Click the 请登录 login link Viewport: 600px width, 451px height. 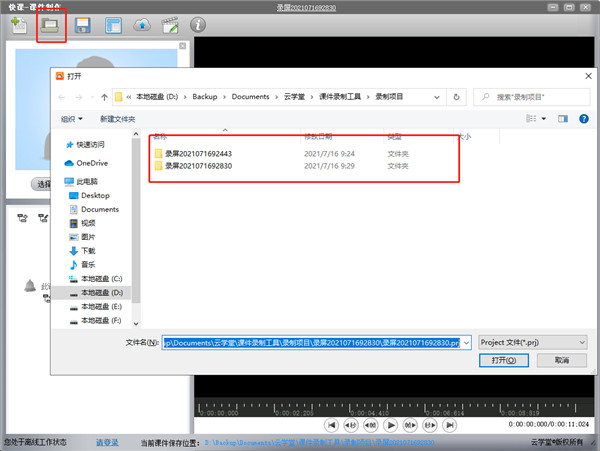tap(107, 443)
